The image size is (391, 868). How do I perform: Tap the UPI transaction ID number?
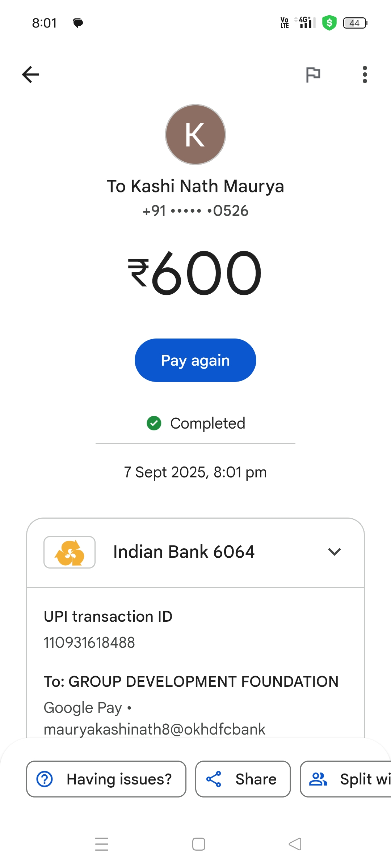(89, 643)
